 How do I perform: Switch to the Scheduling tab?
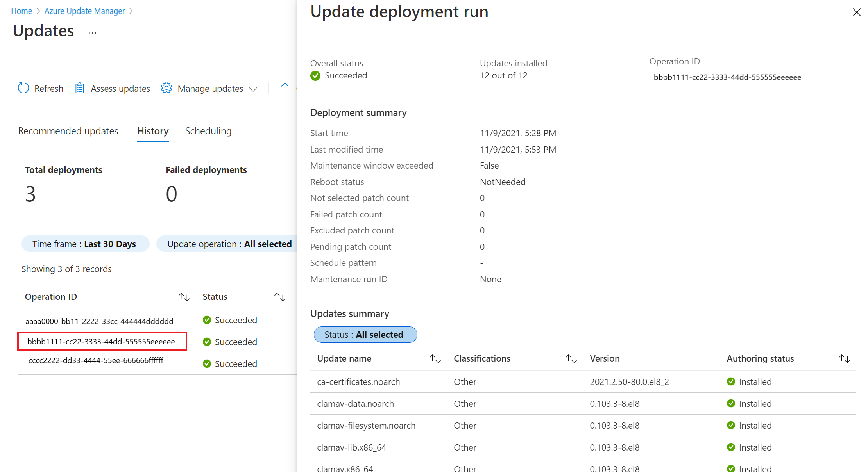pos(207,131)
